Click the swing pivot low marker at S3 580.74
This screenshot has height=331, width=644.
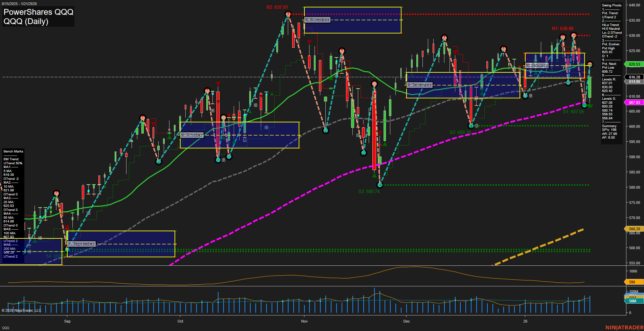(x=379, y=185)
